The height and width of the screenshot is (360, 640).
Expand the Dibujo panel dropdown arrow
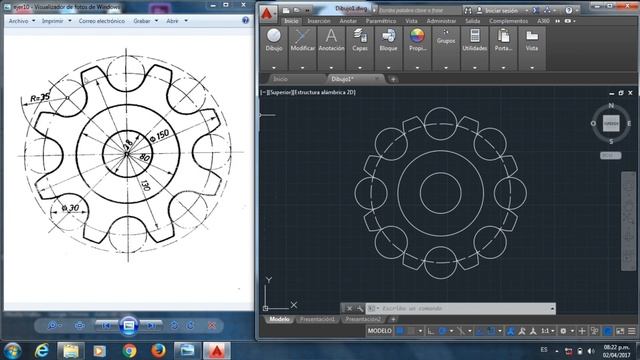[x=274, y=67]
